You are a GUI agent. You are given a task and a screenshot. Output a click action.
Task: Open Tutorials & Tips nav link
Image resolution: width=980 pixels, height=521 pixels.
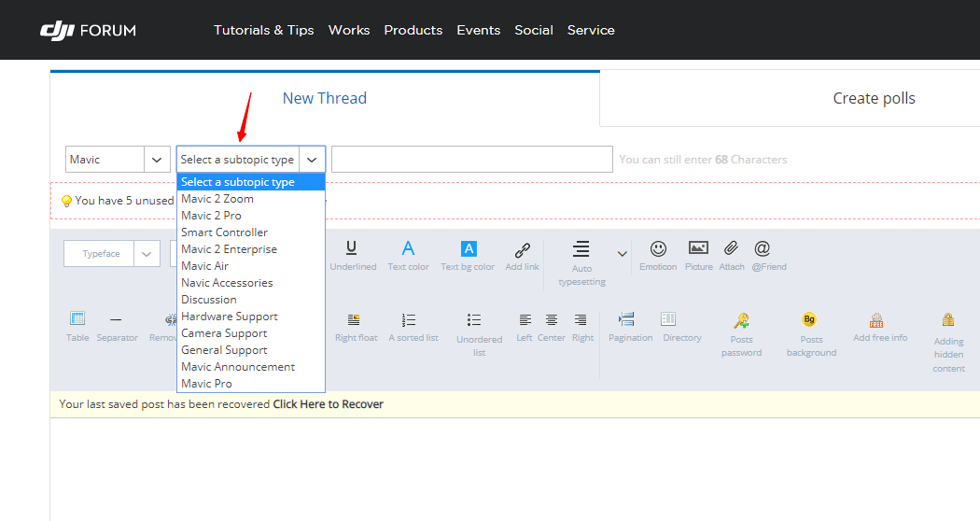(264, 30)
